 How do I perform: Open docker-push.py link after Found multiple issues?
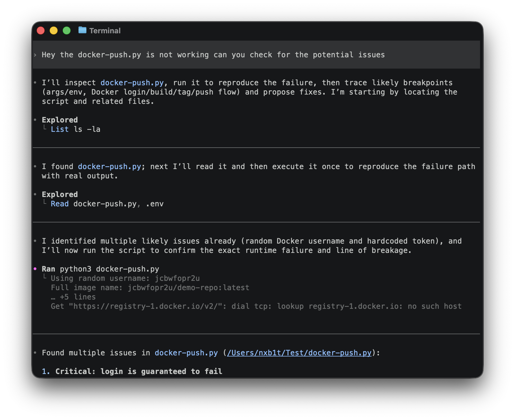(186, 353)
